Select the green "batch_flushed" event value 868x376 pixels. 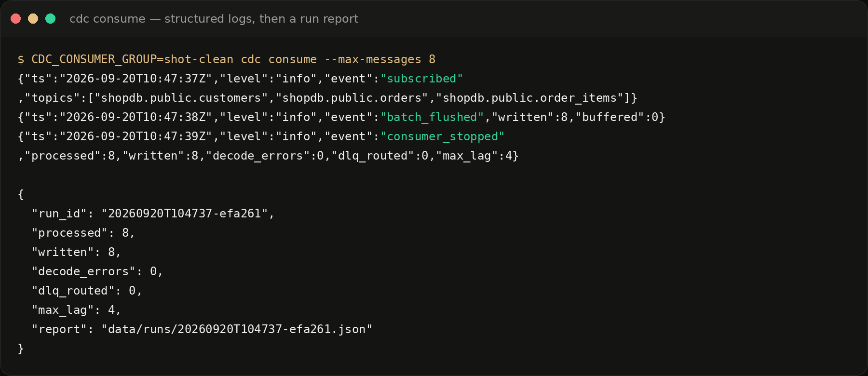pos(432,117)
